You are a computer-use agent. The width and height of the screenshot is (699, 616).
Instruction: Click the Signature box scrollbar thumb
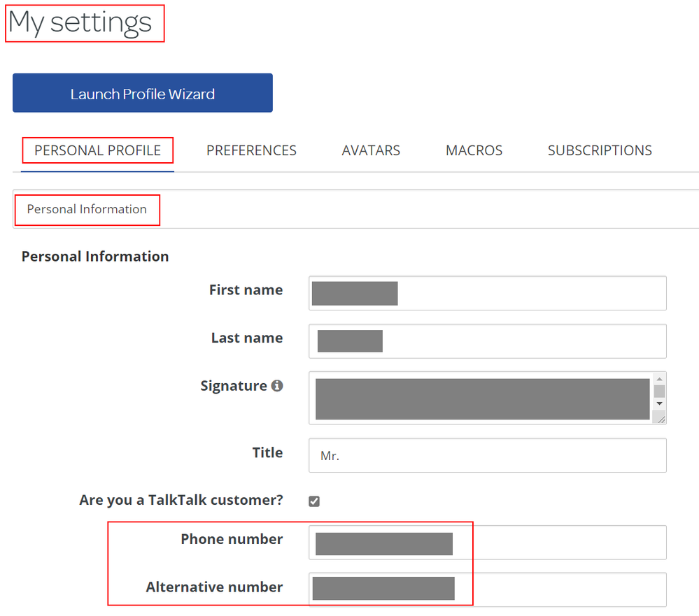(x=659, y=391)
